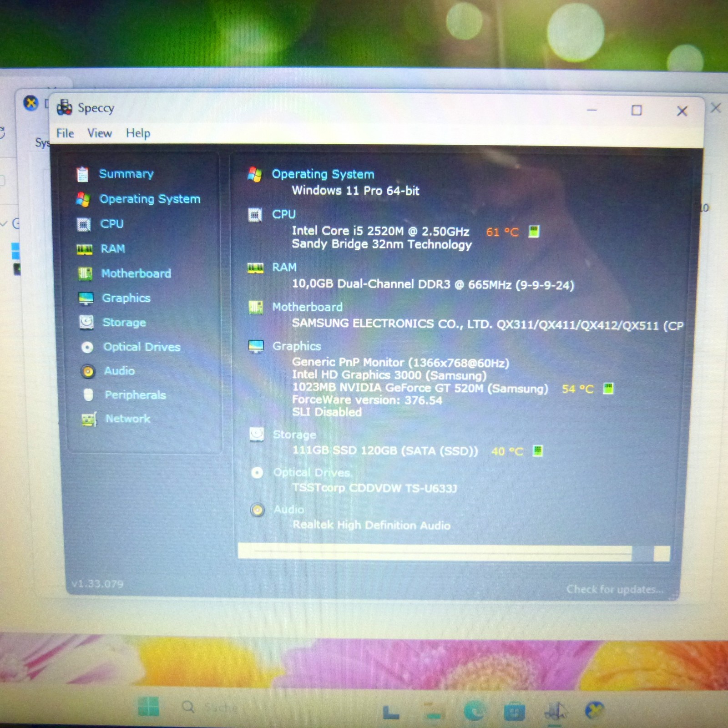The image size is (728, 728).
Task: Open Optical Drives sidebar section
Action: pyautogui.click(x=142, y=347)
